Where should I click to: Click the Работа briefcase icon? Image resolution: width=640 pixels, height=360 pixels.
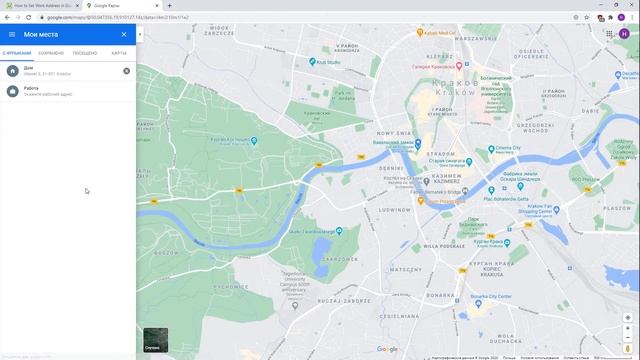[x=13, y=91]
